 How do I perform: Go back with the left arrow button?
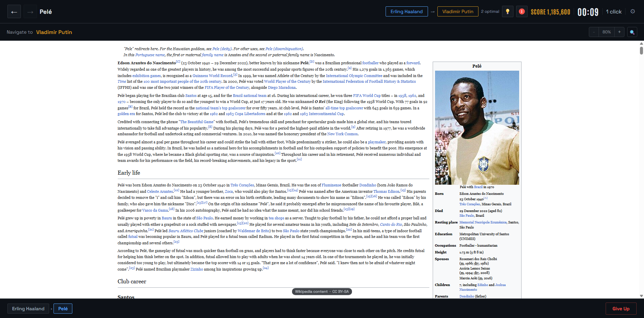(x=14, y=12)
